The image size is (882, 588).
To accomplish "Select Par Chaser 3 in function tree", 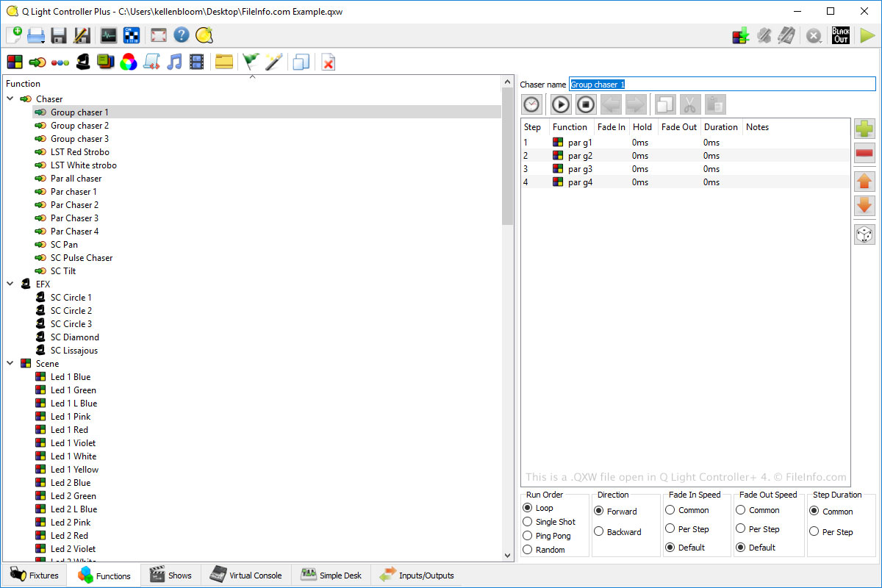I will (x=74, y=218).
